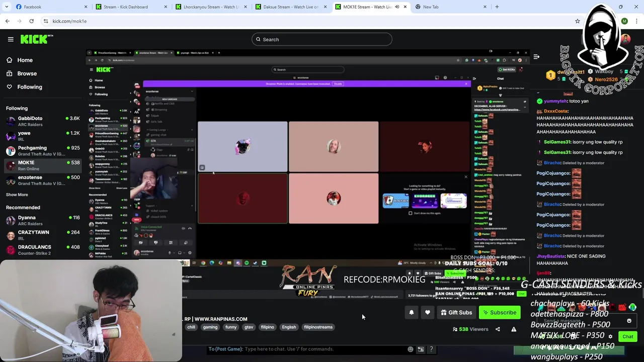644x362 pixels.
Task: Select the filipinostreams tag
Action: point(318,327)
